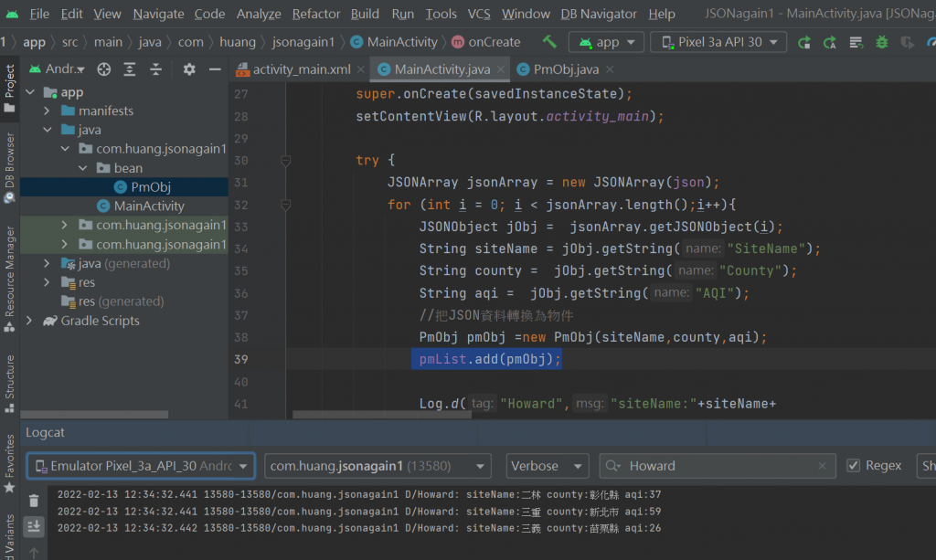Collapse the bean package
936x560 pixels.
(x=83, y=168)
